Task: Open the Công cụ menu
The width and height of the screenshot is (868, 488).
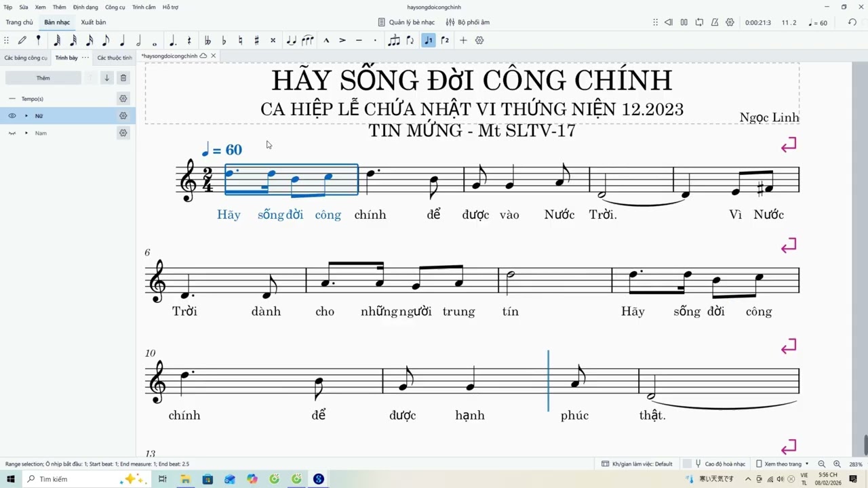Action: point(115,7)
